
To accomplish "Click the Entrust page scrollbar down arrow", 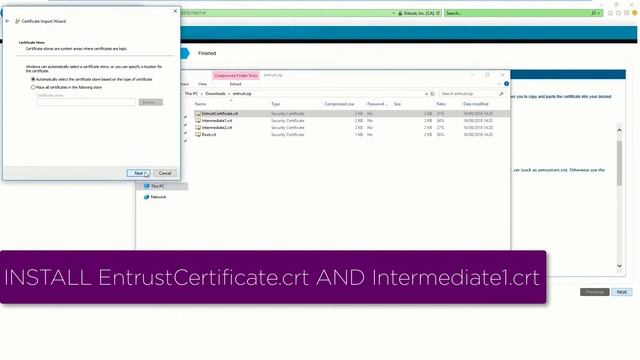I will (619, 266).
